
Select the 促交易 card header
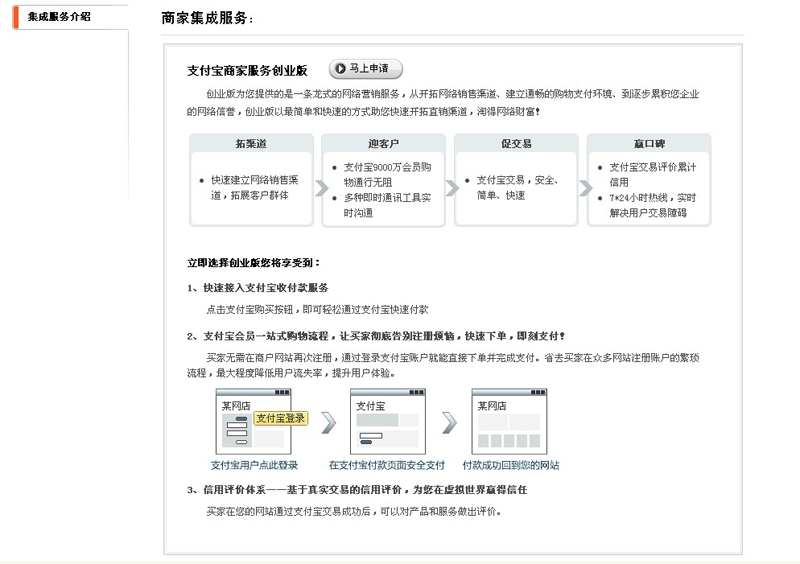pos(516,143)
